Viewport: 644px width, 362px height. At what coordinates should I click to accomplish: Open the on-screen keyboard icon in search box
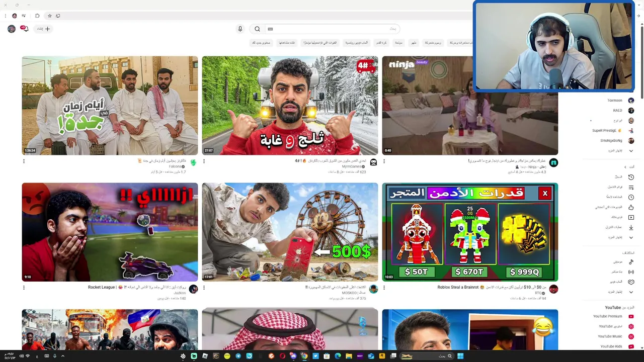click(x=270, y=29)
